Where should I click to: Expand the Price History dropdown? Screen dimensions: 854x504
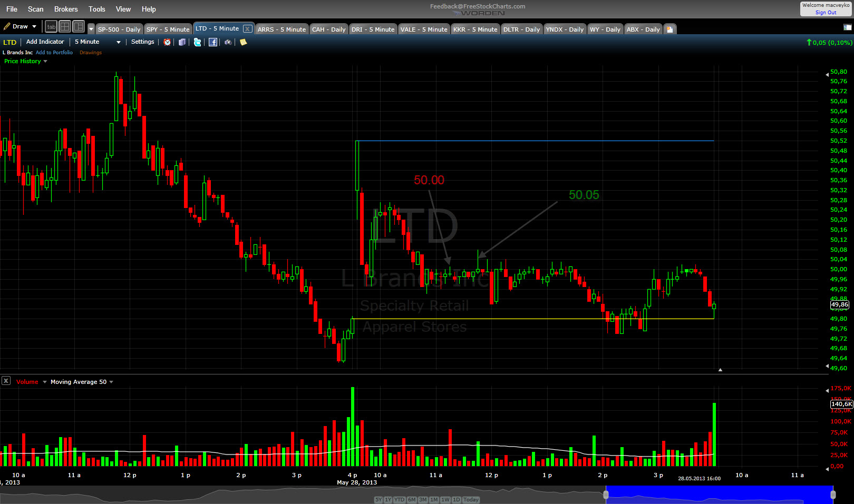point(45,62)
